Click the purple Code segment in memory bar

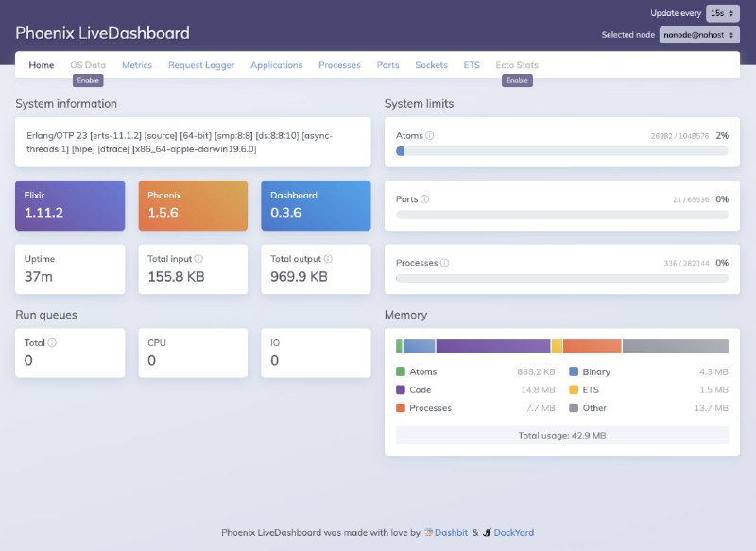(x=493, y=346)
